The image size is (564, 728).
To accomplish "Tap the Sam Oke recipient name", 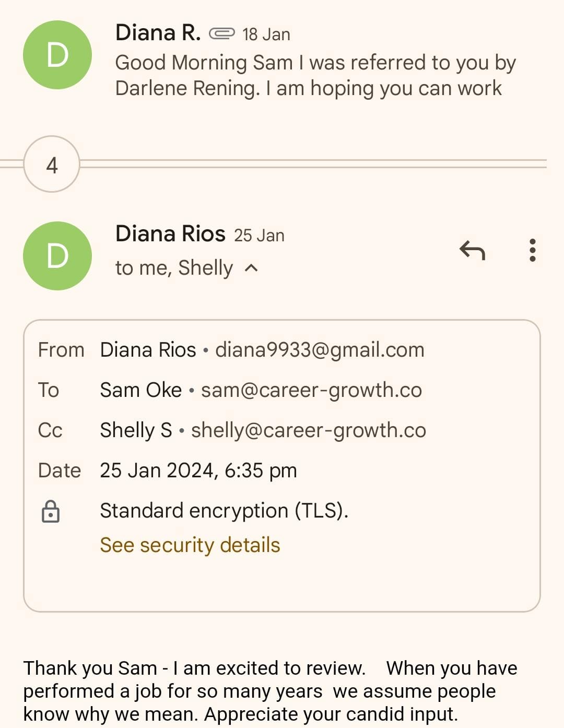I will click(140, 390).
